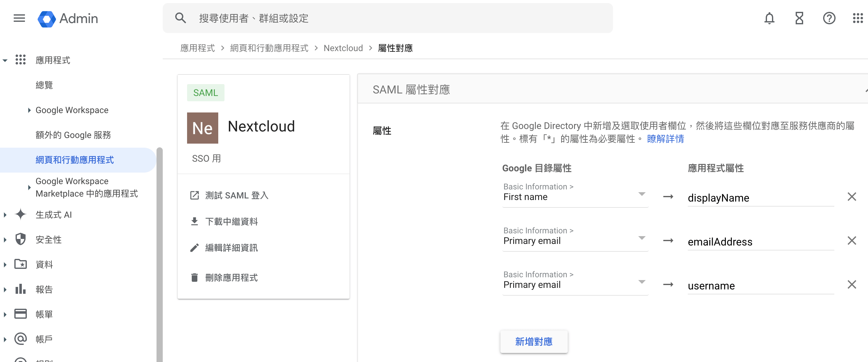Viewport: 868px width, 362px height.
Task: Select 網頁和行動應用程式 in sidebar
Action: (75, 160)
